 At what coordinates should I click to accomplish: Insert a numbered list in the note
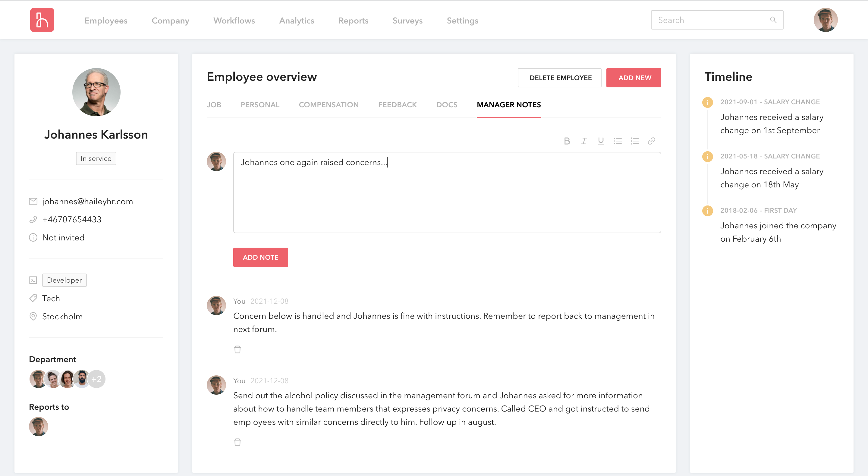tap(635, 141)
